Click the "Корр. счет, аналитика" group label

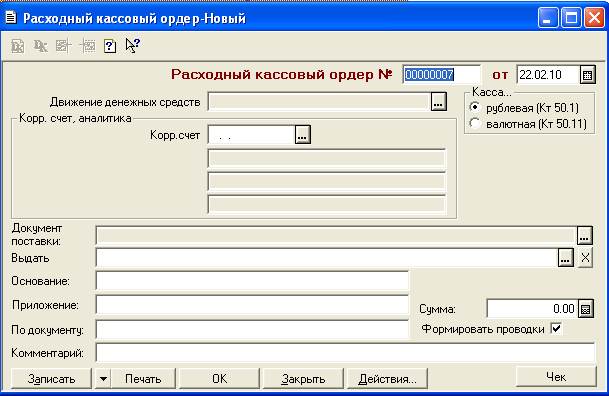(x=75, y=118)
